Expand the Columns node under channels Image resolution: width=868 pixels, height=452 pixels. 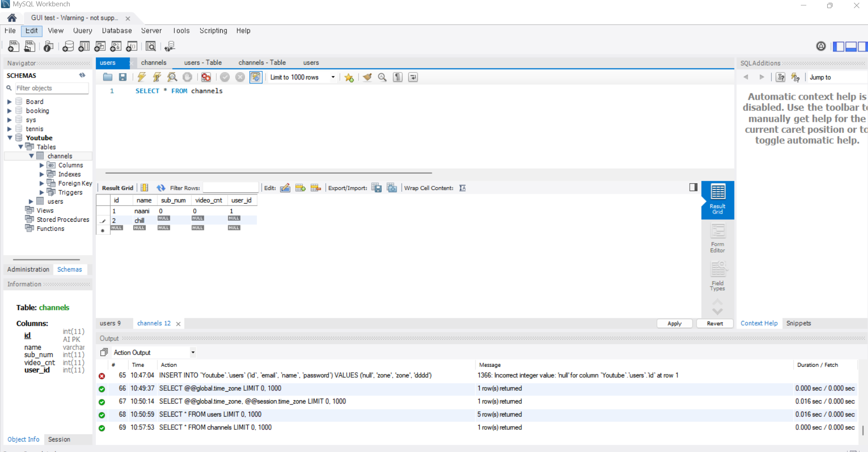42,165
